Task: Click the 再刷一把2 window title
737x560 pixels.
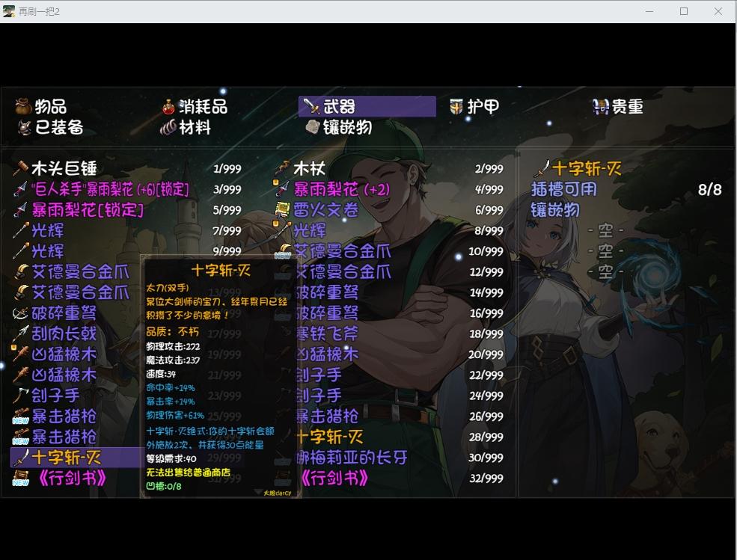Action: (40, 11)
